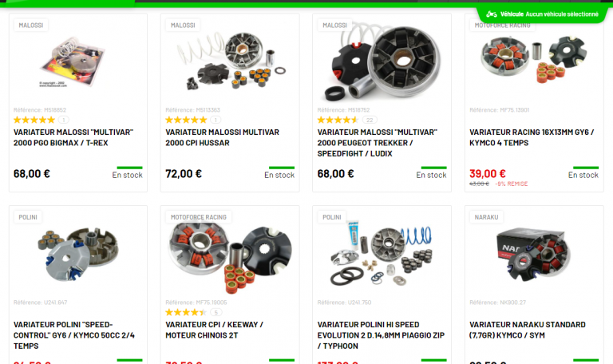Image resolution: width=613 pixels, height=364 pixels.
Task: Open Variateur Racing 16x13mm GY6 / Kymco title
Action: click(x=532, y=137)
